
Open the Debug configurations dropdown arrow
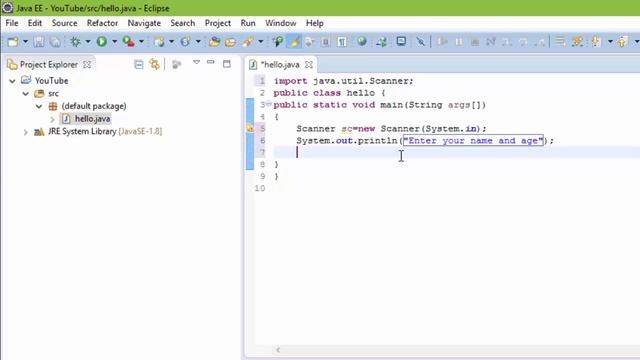(x=88, y=42)
